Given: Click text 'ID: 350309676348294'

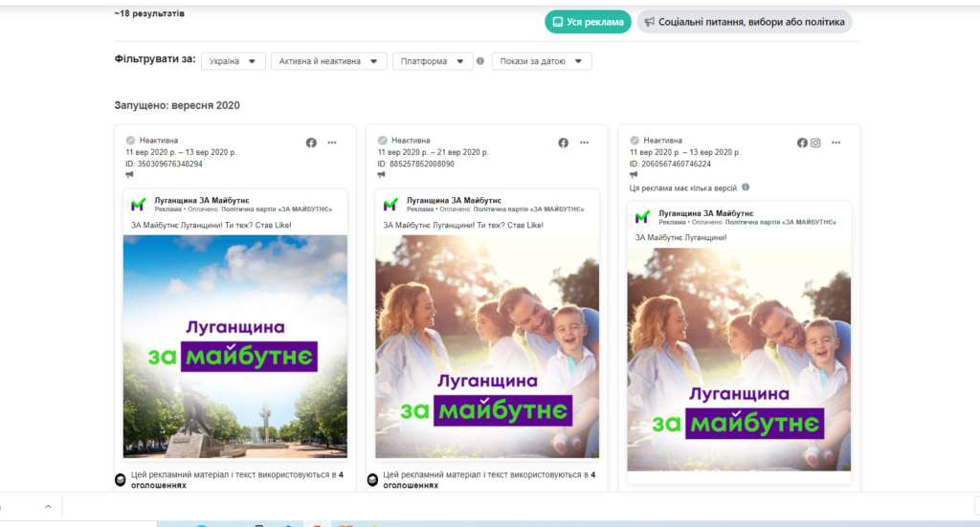Looking at the screenshot, I should (x=164, y=165).
